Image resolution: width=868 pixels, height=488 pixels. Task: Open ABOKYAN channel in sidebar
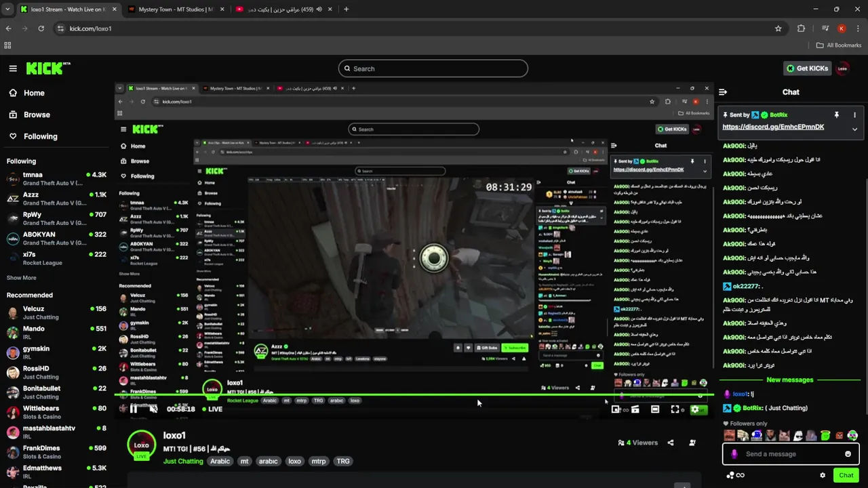click(x=56, y=239)
